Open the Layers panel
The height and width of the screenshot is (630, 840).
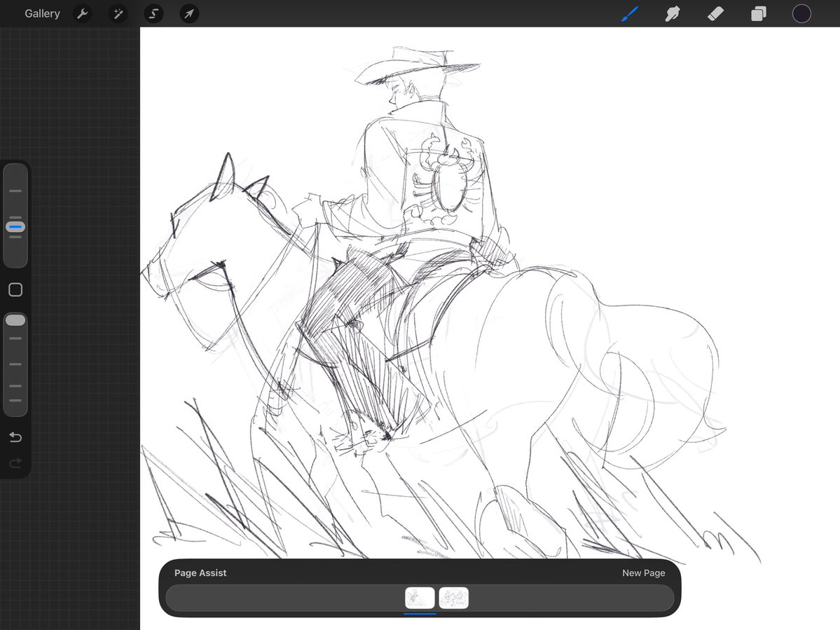759,13
